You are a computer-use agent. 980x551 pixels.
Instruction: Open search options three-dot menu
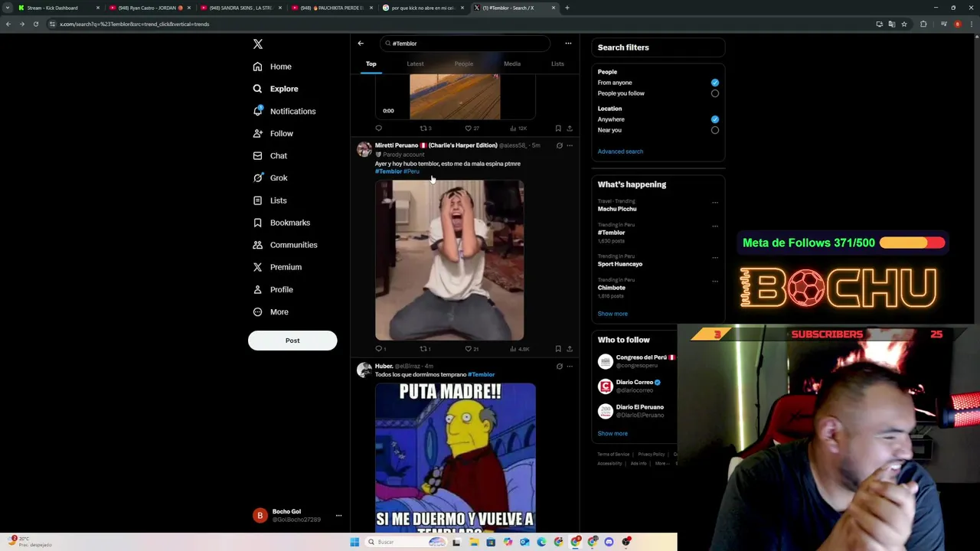click(568, 44)
